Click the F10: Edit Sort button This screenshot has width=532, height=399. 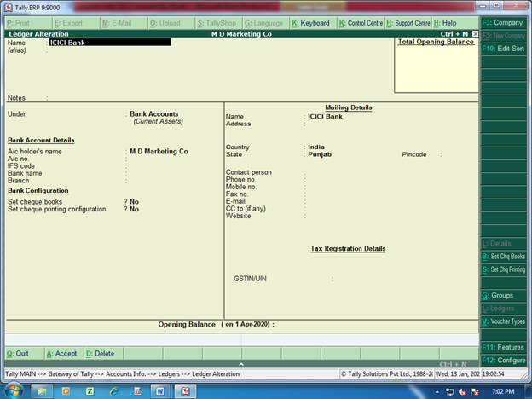point(503,49)
